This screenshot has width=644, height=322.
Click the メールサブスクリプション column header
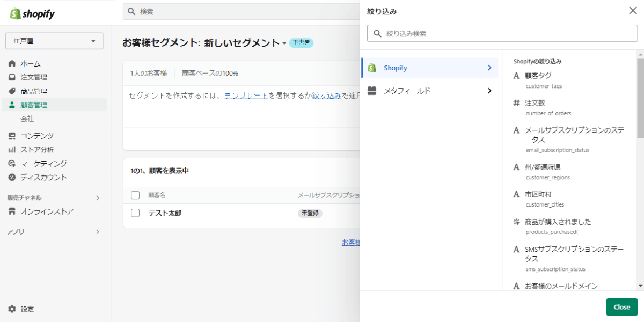(x=328, y=195)
